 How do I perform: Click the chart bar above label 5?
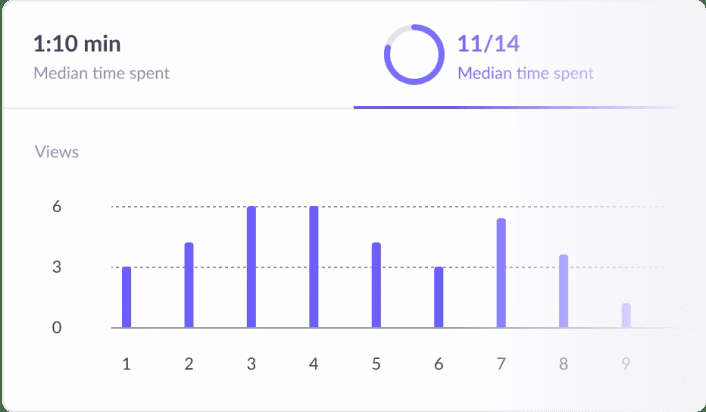pos(376,285)
